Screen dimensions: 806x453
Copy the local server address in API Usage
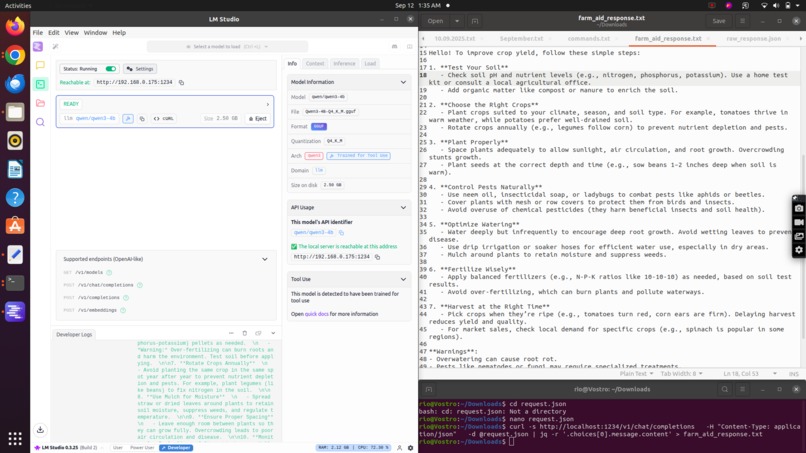tap(377, 257)
